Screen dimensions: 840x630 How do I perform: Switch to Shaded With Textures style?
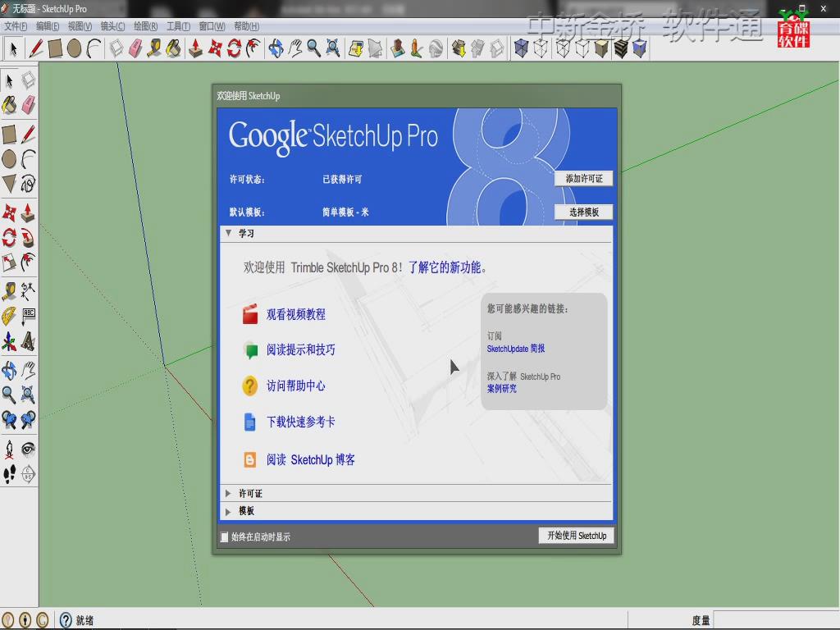coord(621,48)
